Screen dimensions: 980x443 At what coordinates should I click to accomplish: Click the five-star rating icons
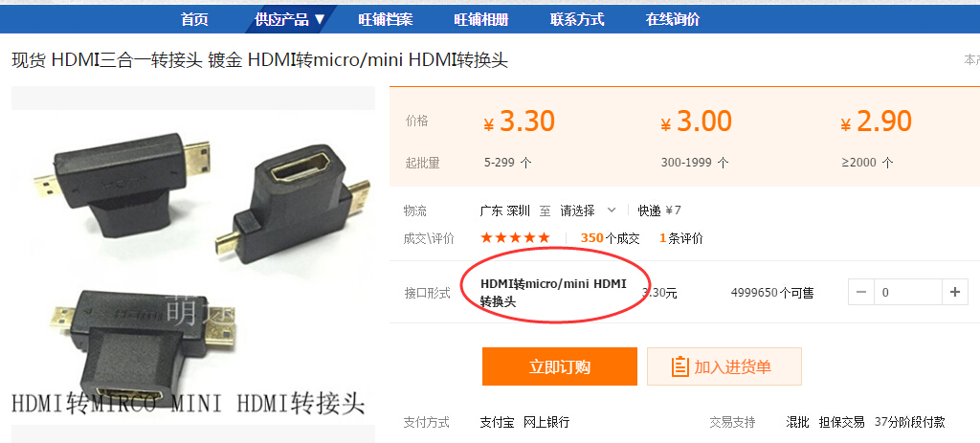pos(515,237)
